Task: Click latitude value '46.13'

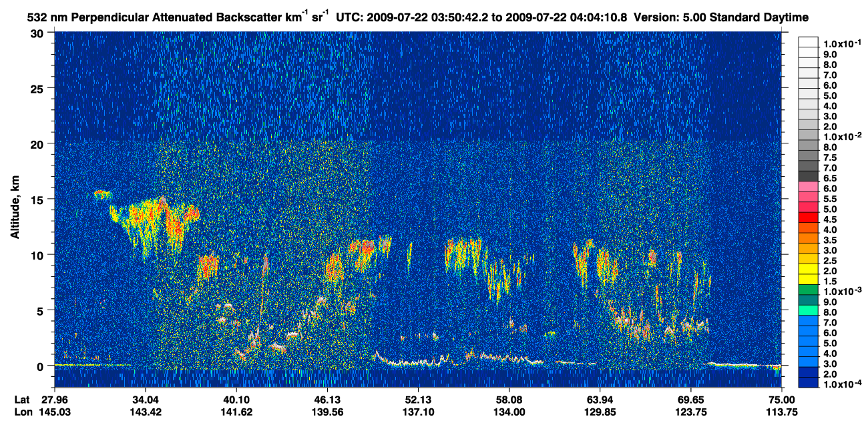Action: [327, 400]
